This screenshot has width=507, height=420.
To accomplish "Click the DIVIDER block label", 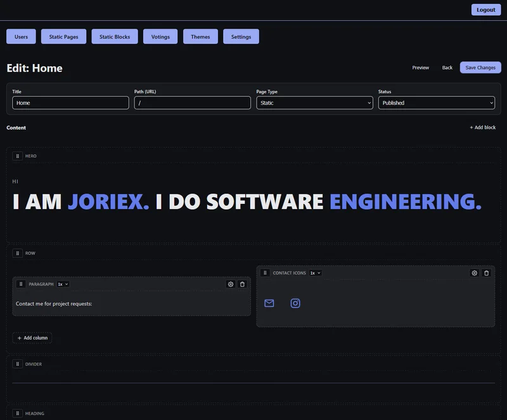I will 34,364.
